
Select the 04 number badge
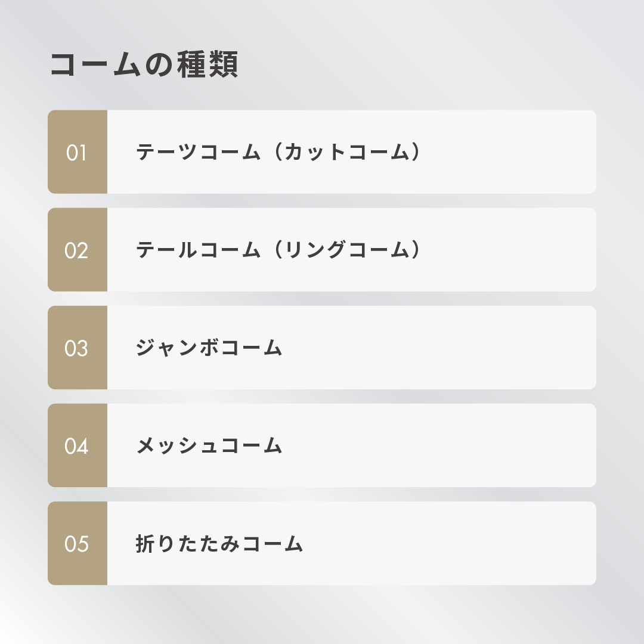tap(77, 446)
